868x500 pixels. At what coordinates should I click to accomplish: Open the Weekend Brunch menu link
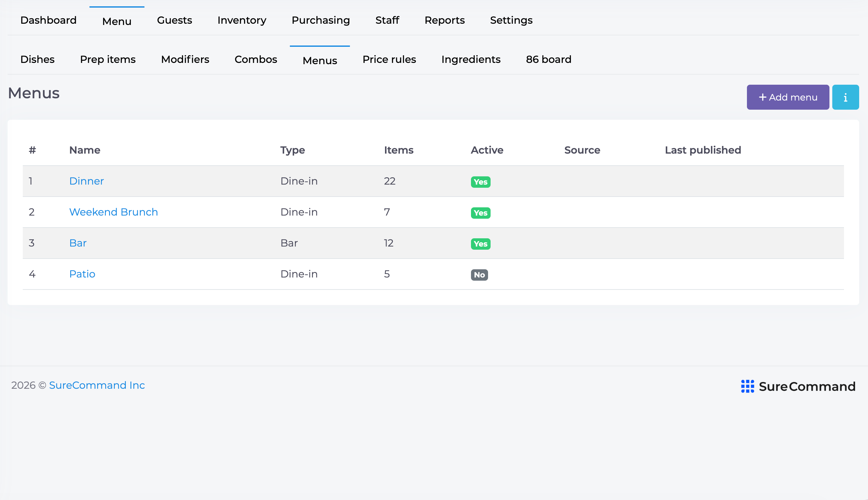[x=114, y=212]
